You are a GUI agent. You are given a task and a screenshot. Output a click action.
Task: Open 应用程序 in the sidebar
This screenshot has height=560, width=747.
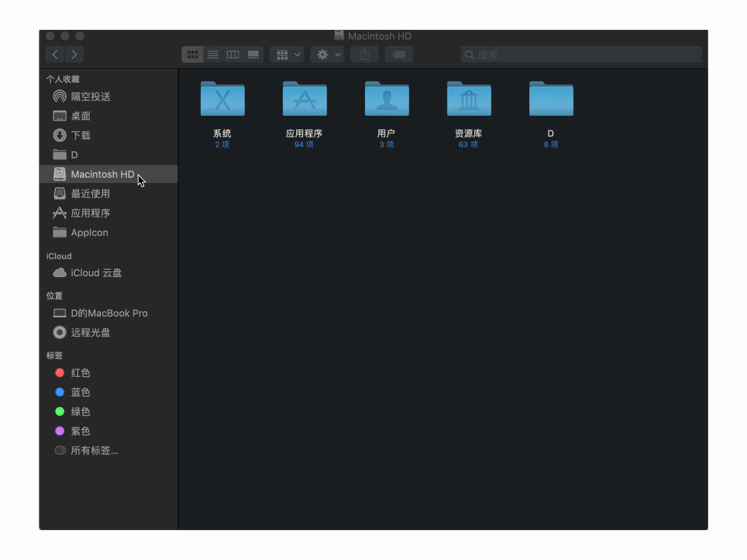tap(109, 213)
